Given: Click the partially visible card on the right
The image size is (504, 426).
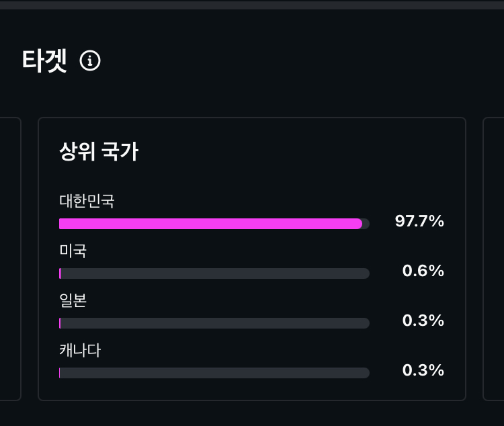Looking at the screenshot, I should coord(494,259).
